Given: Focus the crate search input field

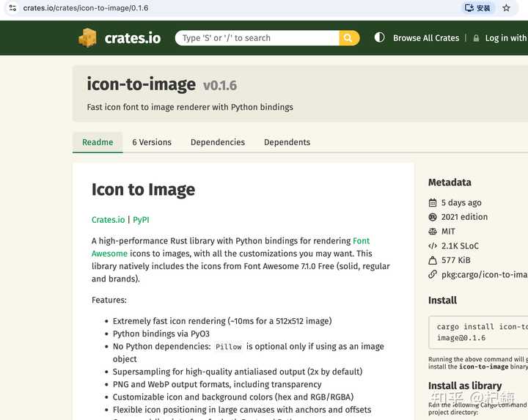Looking at the screenshot, I should (x=258, y=38).
